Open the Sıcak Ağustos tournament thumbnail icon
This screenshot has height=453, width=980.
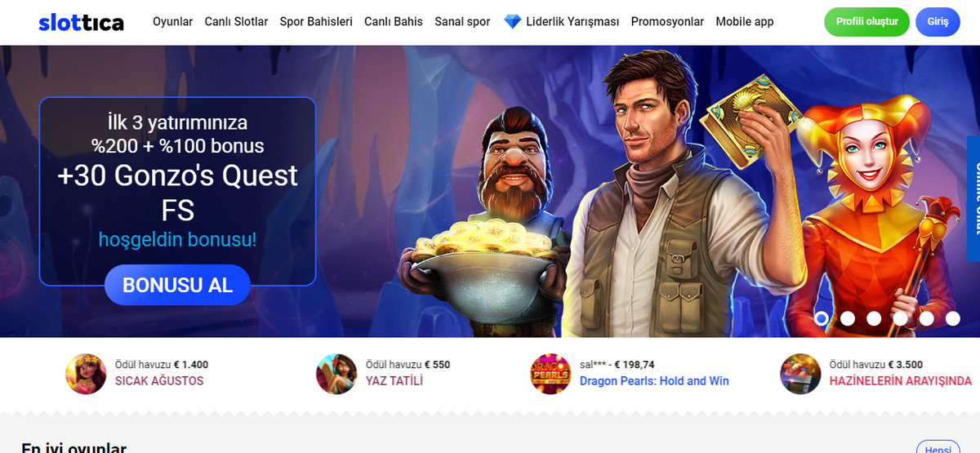(x=87, y=374)
